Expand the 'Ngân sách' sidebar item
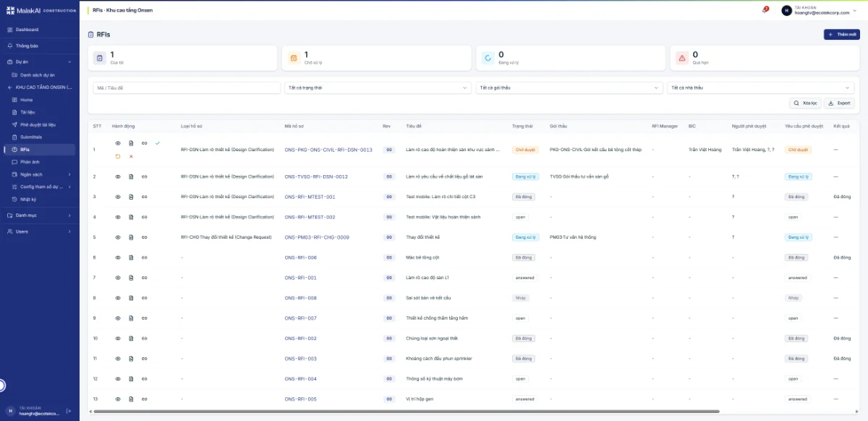The width and height of the screenshot is (868, 421). coord(69,174)
